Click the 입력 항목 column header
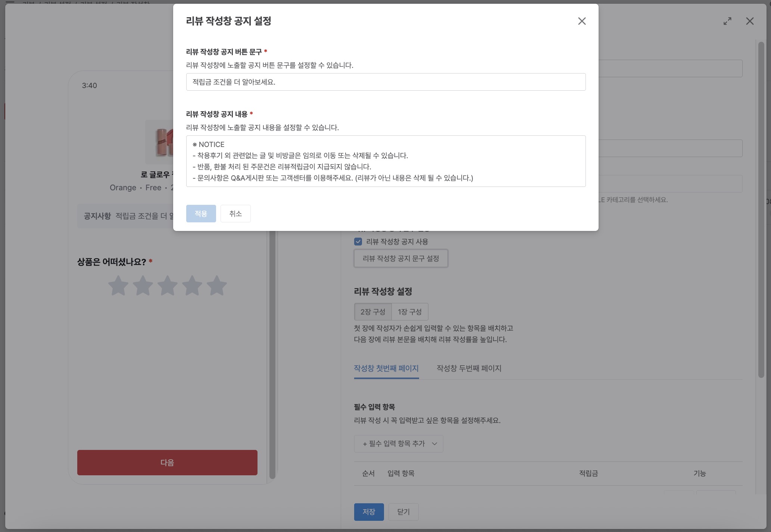Screen dimensions: 771x532 [401, 473]
